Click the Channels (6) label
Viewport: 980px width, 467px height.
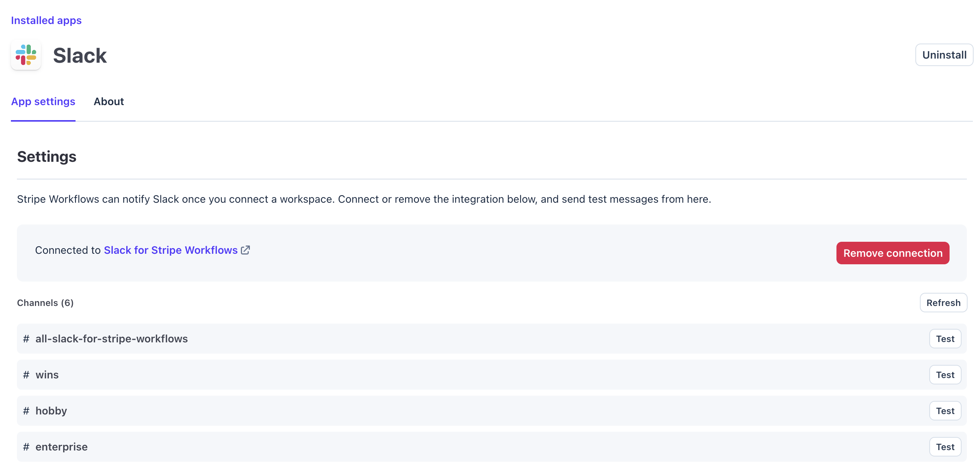coord(45,303)
